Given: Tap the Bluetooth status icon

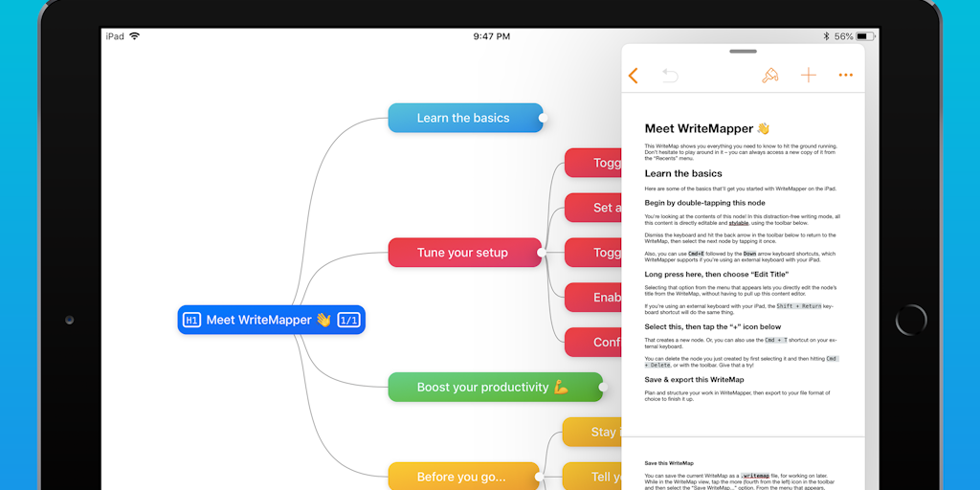Looking at the screenshot, I should [826, 36].
